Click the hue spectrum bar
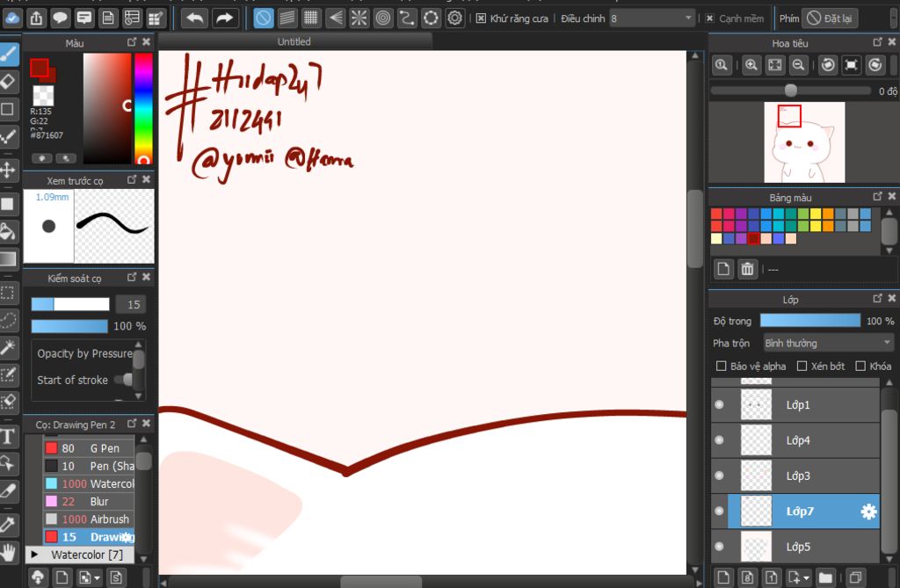 [x=143, y=108]
